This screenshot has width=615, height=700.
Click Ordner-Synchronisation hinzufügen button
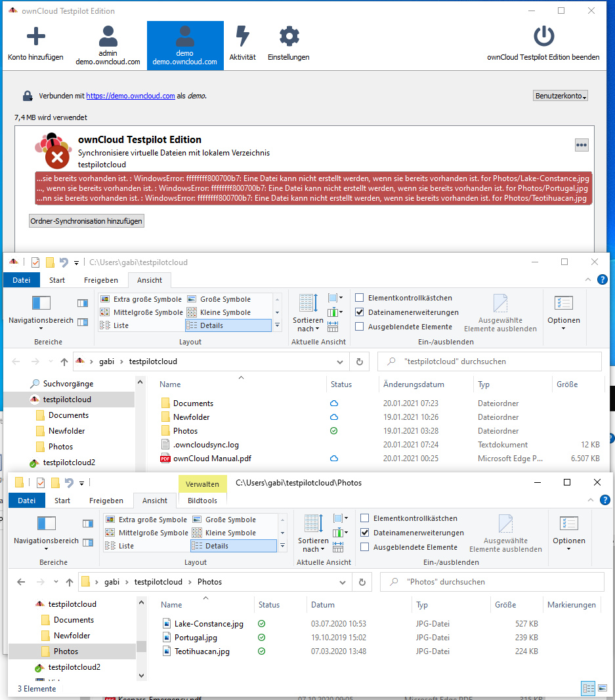click(87, 221)
